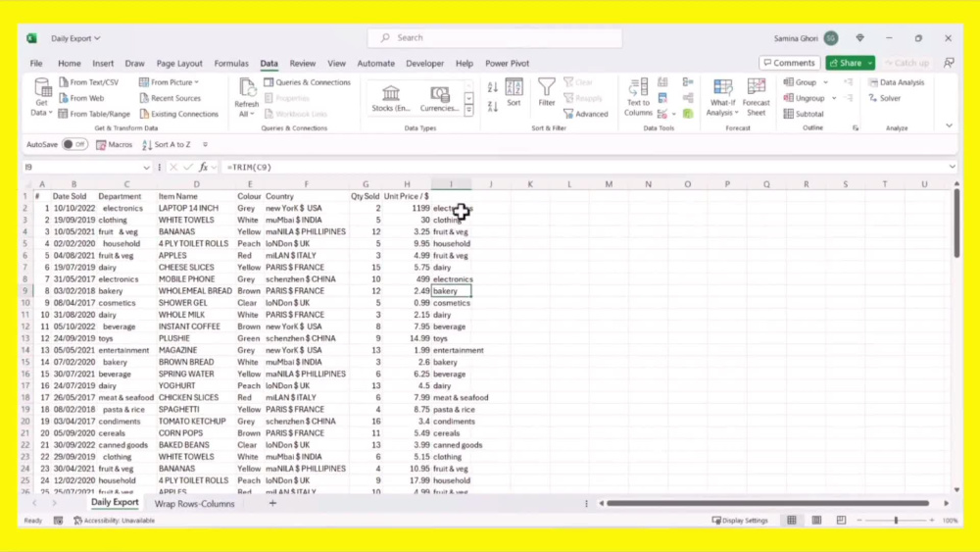This screenshot has width=980, height=552.
Task: Import data From Web
Action: coord(81,98)
